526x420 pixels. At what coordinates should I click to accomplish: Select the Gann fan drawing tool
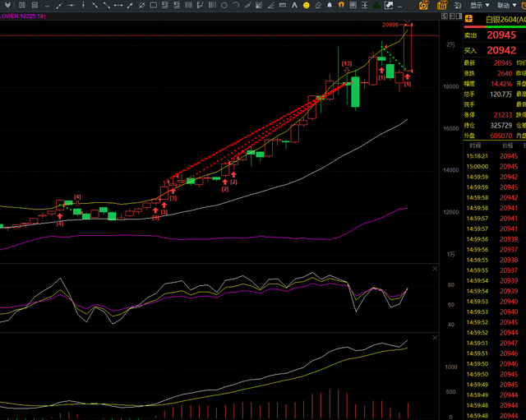coord(259,5)
